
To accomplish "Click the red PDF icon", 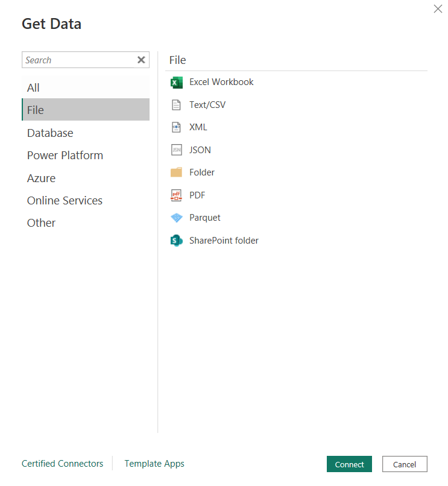I will point(176,195).
